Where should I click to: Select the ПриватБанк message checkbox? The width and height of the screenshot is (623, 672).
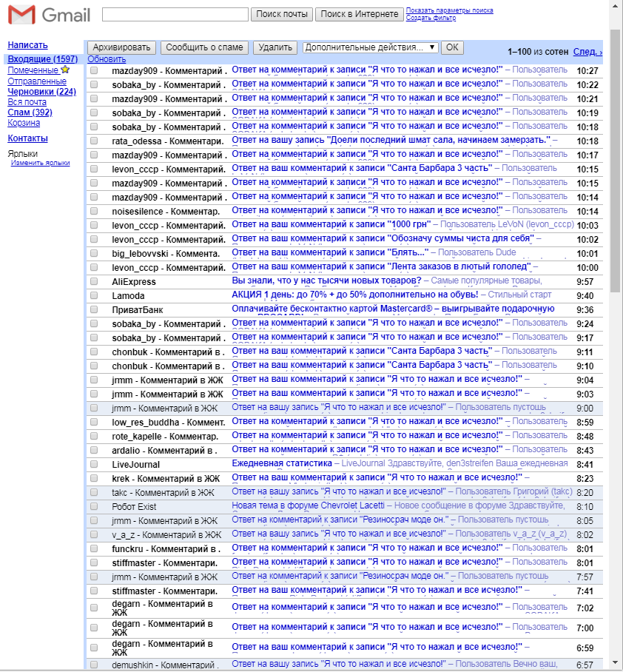94,309
